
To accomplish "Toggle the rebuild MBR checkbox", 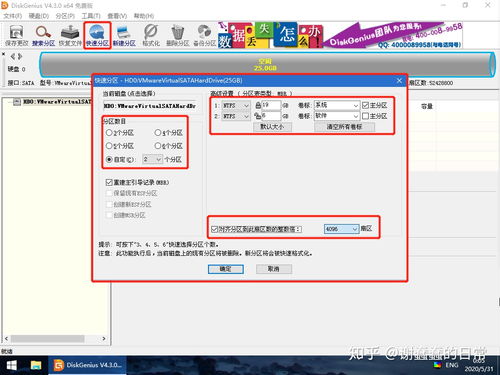I will (109, 182).
